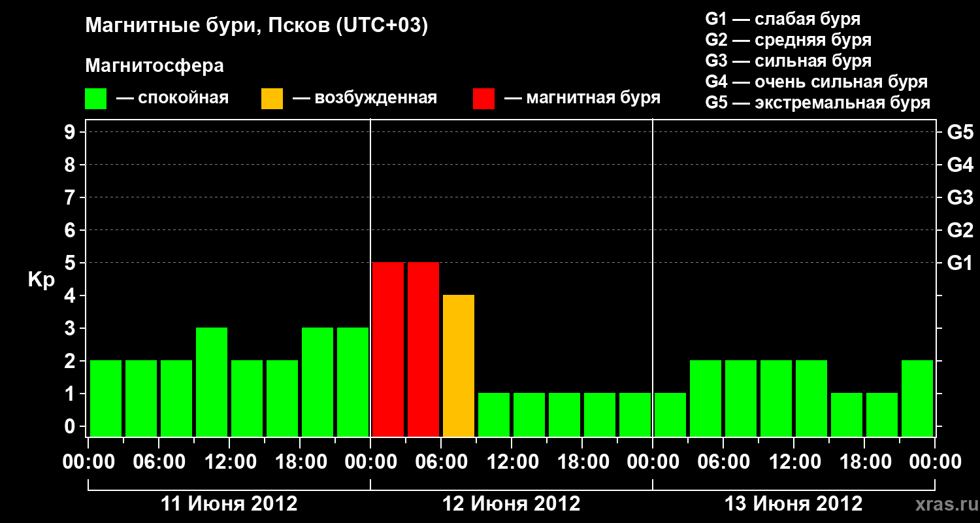Image resolution: width=980 pixels, height=523 pixels.
Task: Click the '12 Июня 2012' date label
Action: pyautogui.click(x=512, y=504)
